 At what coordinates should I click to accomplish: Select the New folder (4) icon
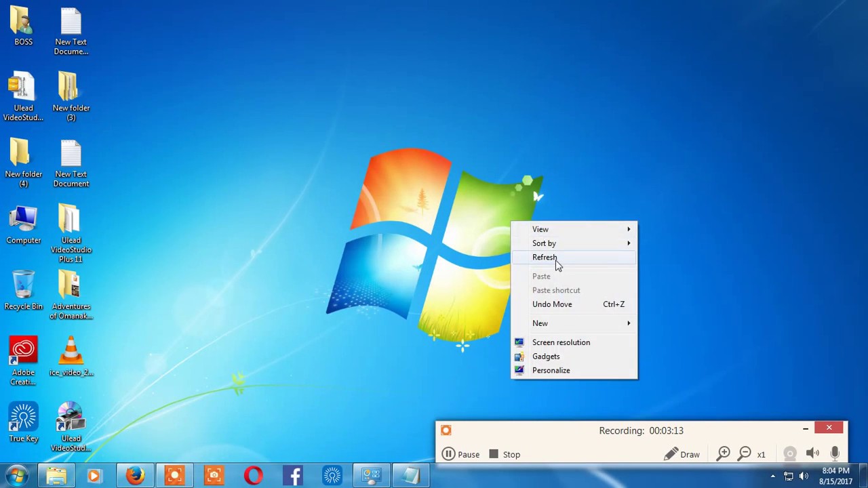(x=23, y=163)
